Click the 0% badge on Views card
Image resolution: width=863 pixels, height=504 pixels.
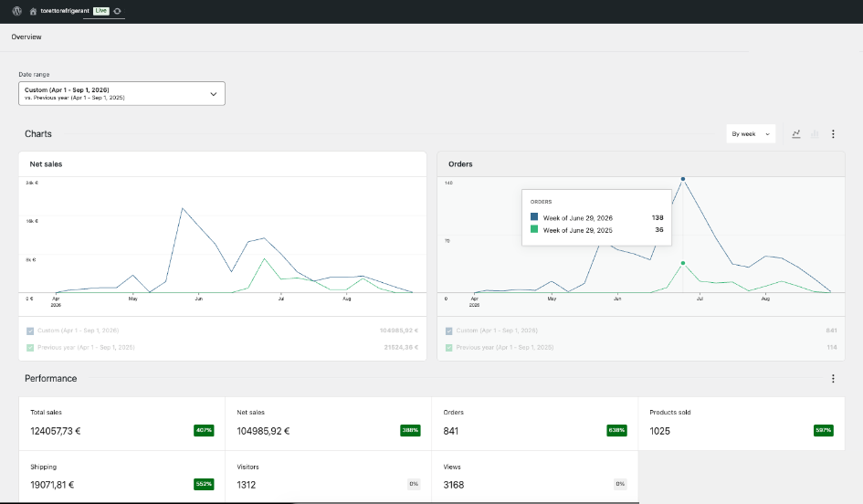coord(620,484)
